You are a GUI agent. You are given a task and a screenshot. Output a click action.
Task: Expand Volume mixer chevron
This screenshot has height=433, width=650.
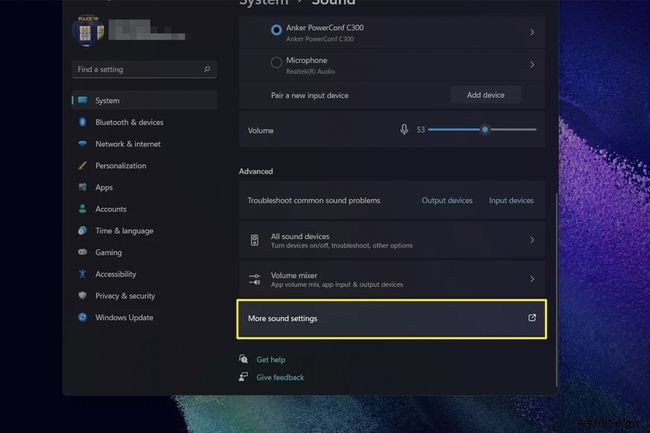[531, 279]
